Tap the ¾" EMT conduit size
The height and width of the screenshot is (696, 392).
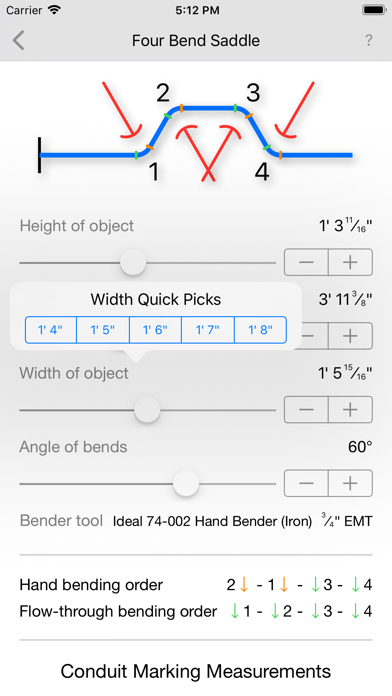click(x=347, y=521)
